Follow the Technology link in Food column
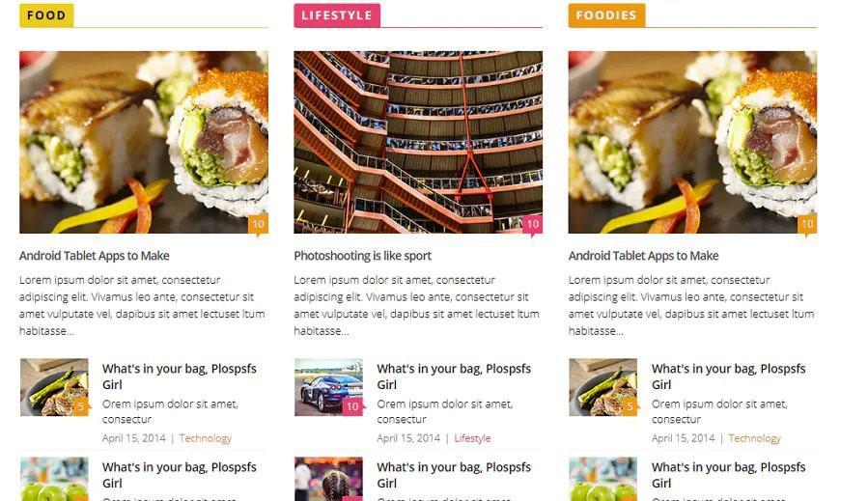The image size is (868, 501). (206, 438)
